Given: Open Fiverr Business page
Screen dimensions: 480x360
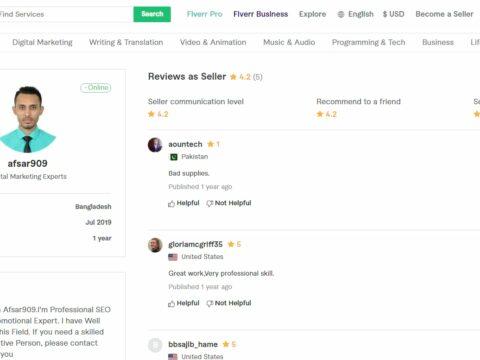Looking at the screenshot, I should coord(261,14).
